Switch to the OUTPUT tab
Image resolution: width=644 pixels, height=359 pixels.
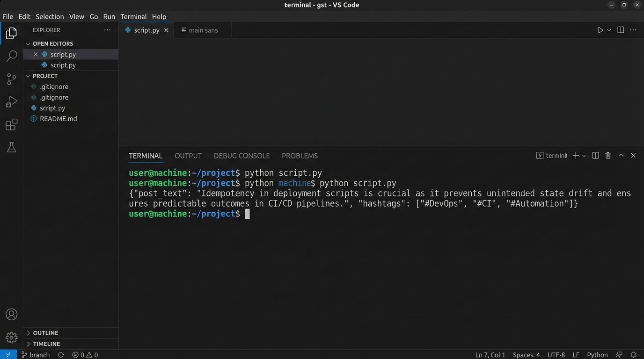coord(188,156)
